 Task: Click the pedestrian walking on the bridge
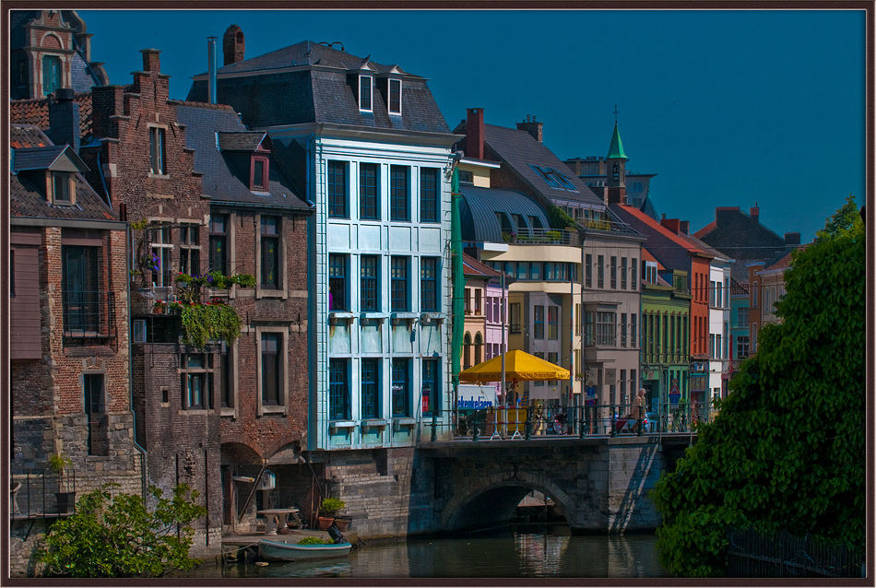click(x=639, y=410)
